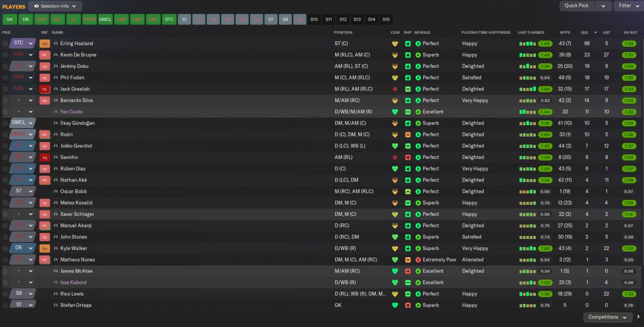This screenshot has width=644, height=327.
Task: Open Phil Foden's player profile
Action: (x=72, y=77)
